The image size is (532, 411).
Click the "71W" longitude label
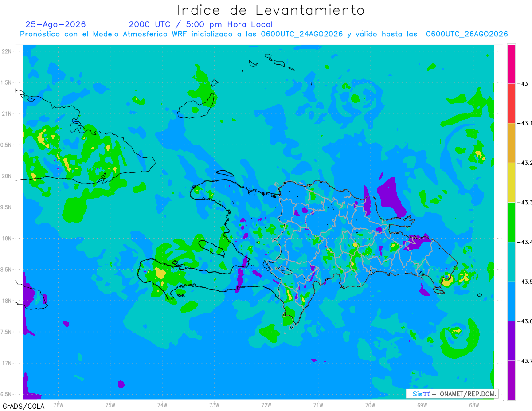pyautogui.click(x=318, y=405)
